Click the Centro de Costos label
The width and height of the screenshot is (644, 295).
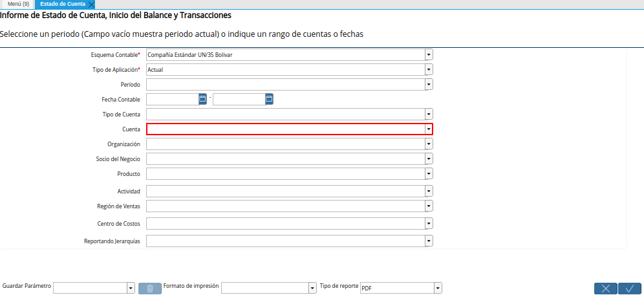[119, 223]
